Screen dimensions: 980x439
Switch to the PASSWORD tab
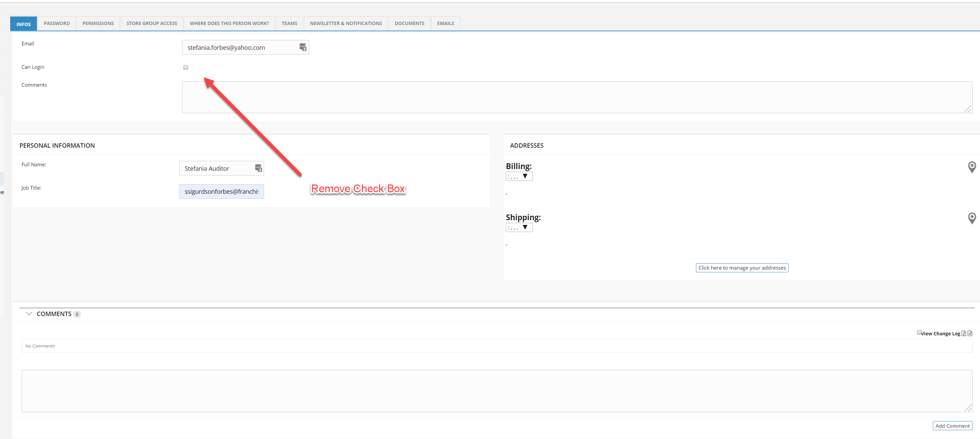pyautogui.click(x=57, y=24)
